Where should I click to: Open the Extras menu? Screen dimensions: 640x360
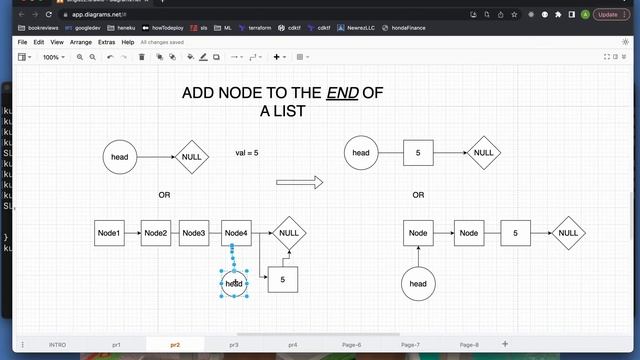coord(107,42)
